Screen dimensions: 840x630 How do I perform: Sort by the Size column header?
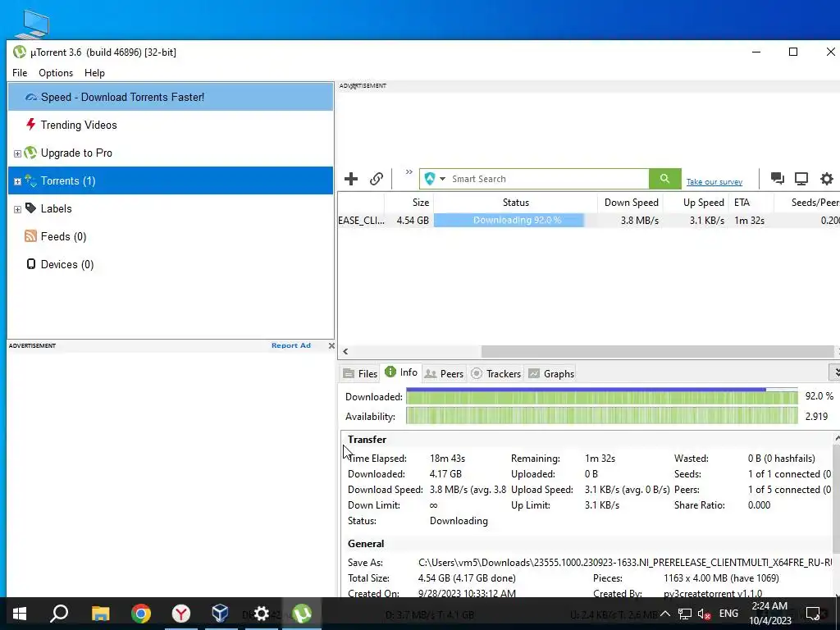pyautogui.click(x=409, y=203)
